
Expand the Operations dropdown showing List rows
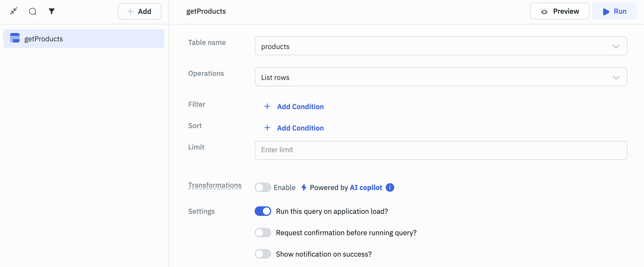pos(441,77)
